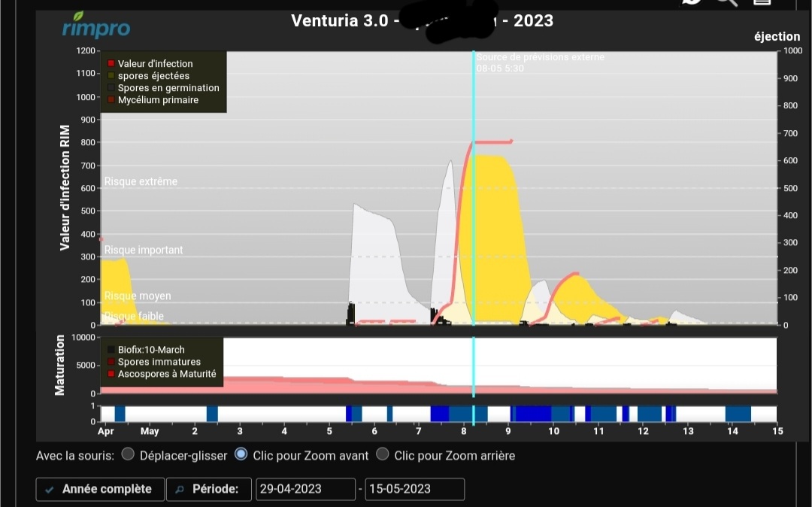The image size is (812, 507).
Task: Click date axis label 13
Action: [x=688, y=431]
